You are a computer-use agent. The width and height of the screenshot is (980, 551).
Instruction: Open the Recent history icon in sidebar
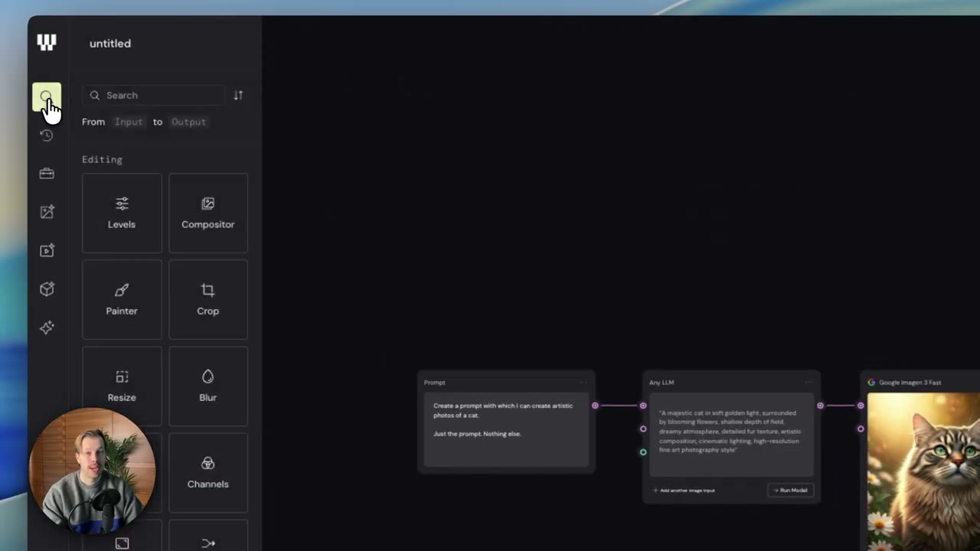(47, 135)
